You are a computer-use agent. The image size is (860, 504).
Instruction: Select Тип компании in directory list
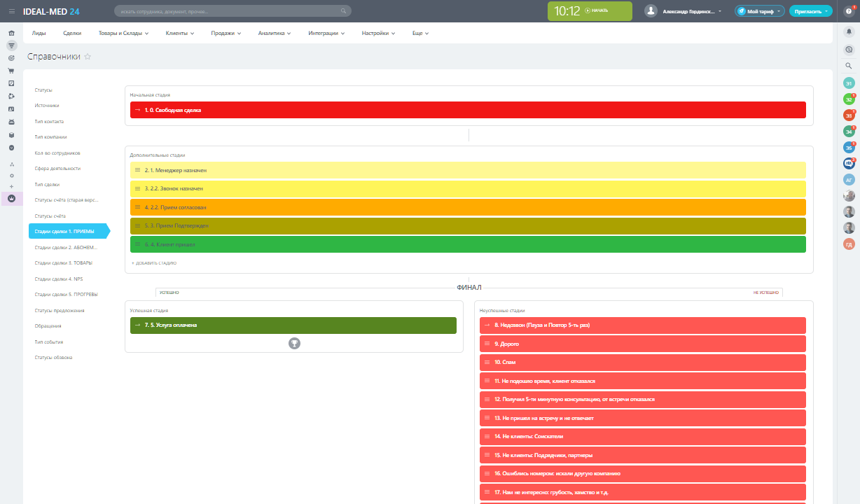[x=50, y=136]
